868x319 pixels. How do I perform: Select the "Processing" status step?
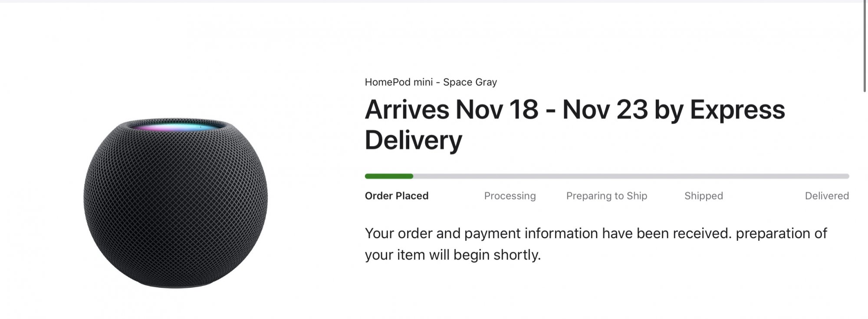[x=510, y=196]
